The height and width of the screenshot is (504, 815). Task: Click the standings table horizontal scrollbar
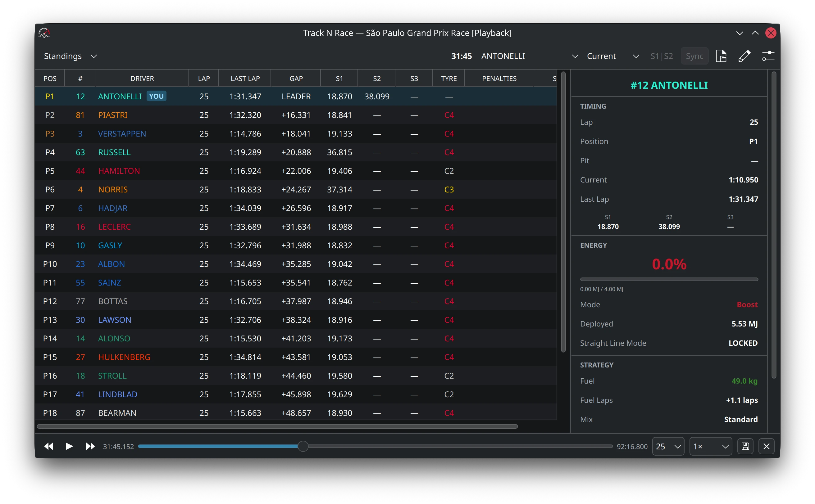pos(277,426)
